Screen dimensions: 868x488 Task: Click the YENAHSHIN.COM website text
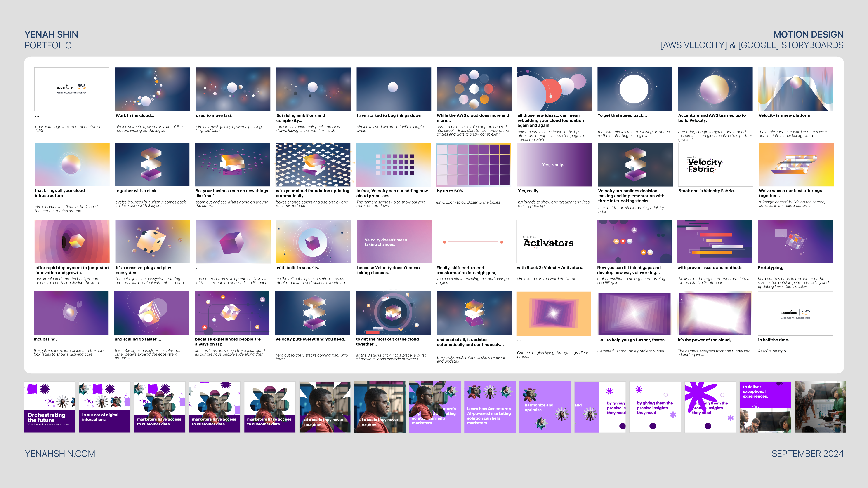click(x=60, y=454)
